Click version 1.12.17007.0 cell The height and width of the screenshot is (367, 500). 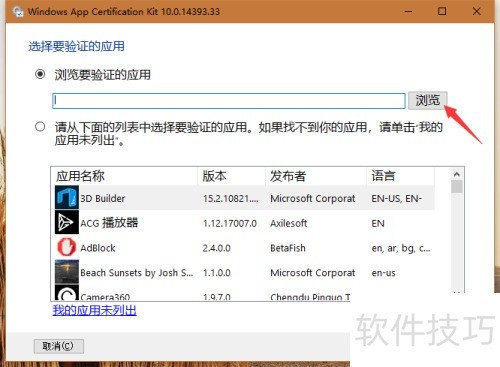click(x=230, y=223)
